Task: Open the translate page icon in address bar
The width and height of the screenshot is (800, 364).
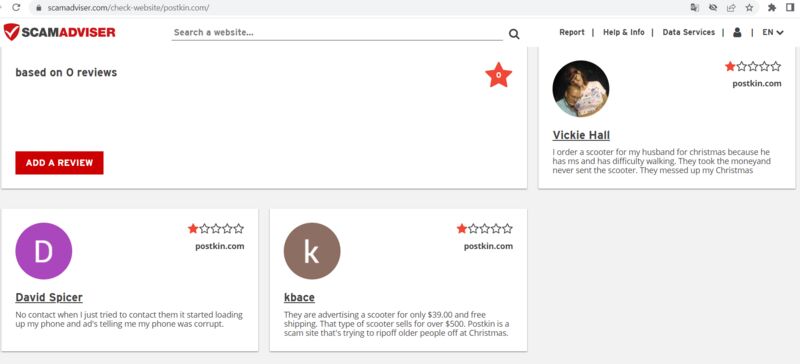Action: click(x=694, y=8)
